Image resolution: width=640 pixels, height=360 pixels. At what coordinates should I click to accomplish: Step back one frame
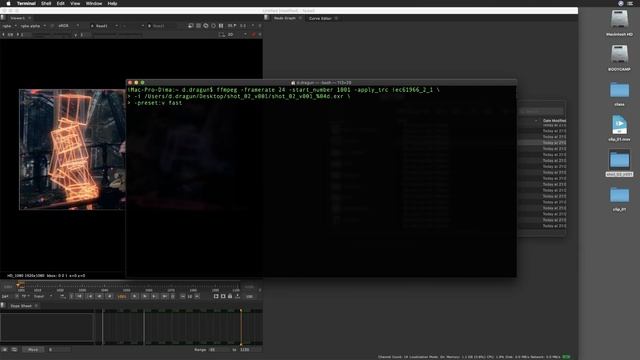[100, 296]
